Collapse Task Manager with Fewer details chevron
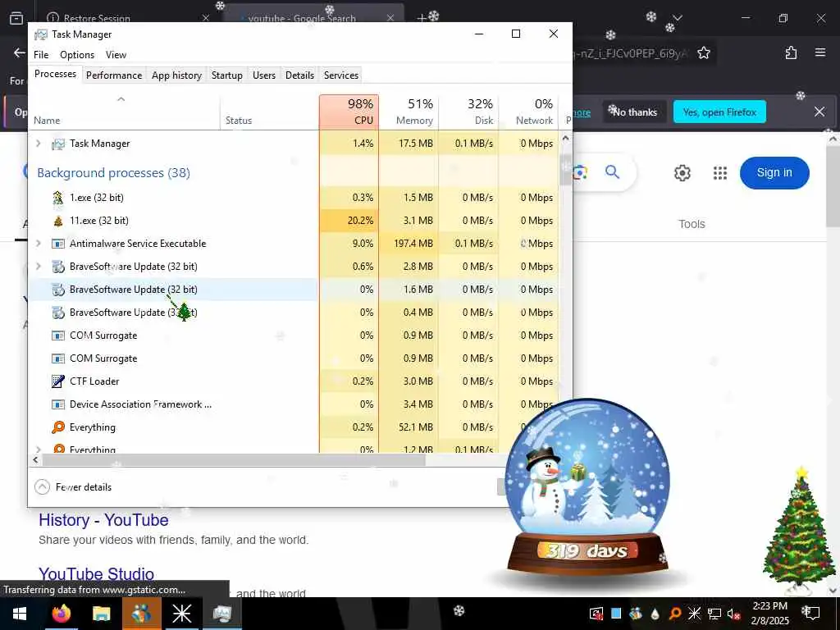 [x=42, y=487]
